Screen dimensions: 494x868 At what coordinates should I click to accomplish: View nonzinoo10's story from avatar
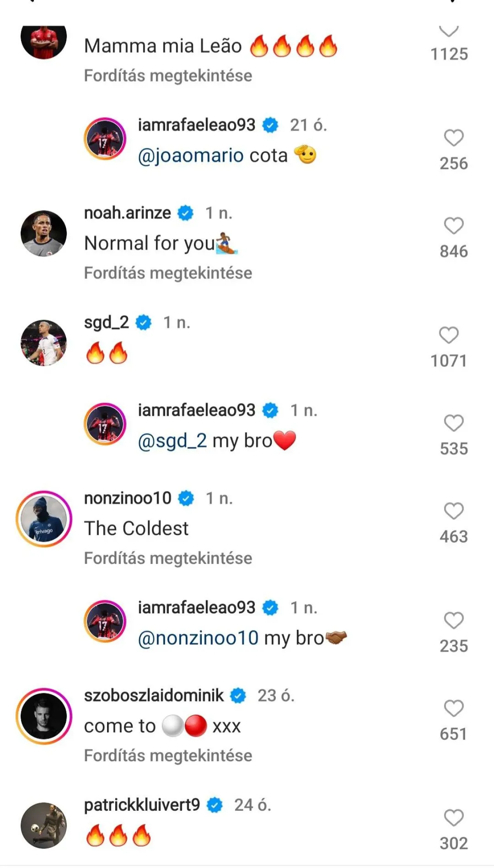pyautogui.click(x=44, y=519)
